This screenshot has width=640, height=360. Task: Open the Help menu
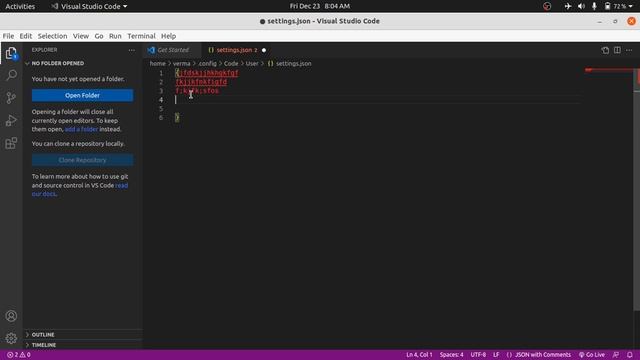(x=168, y=36)
